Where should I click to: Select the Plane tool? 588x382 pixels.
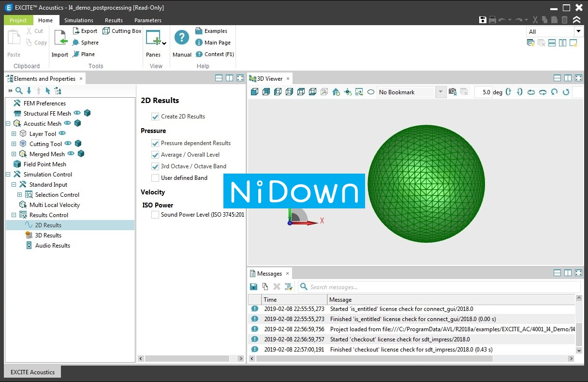(x=84, y=54)
